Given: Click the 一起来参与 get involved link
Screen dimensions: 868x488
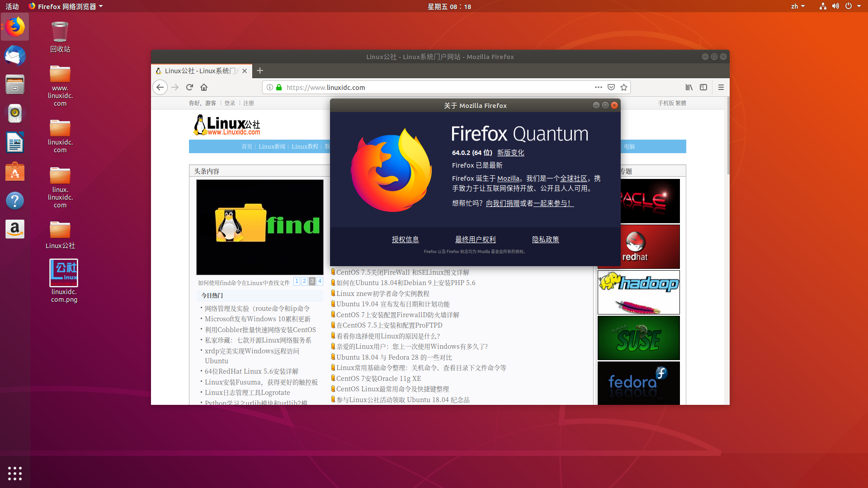Looking at the screenshot, I should (553, 203).
